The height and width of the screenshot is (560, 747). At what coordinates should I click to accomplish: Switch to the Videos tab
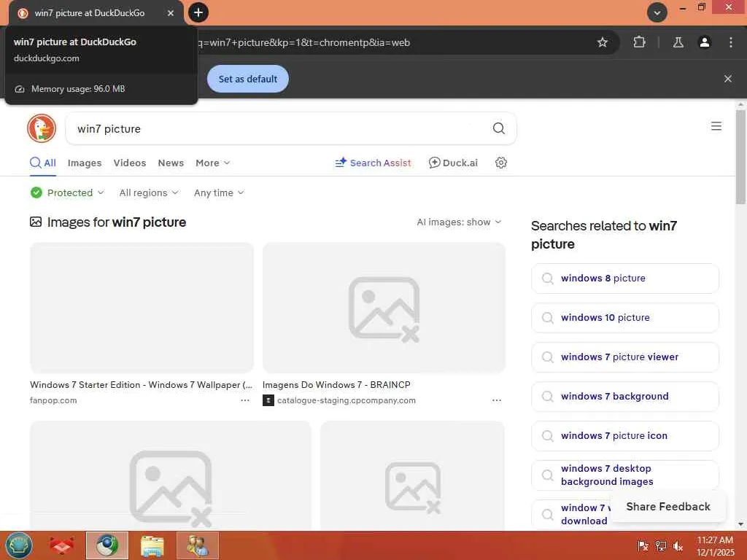[x=130, y=163]
